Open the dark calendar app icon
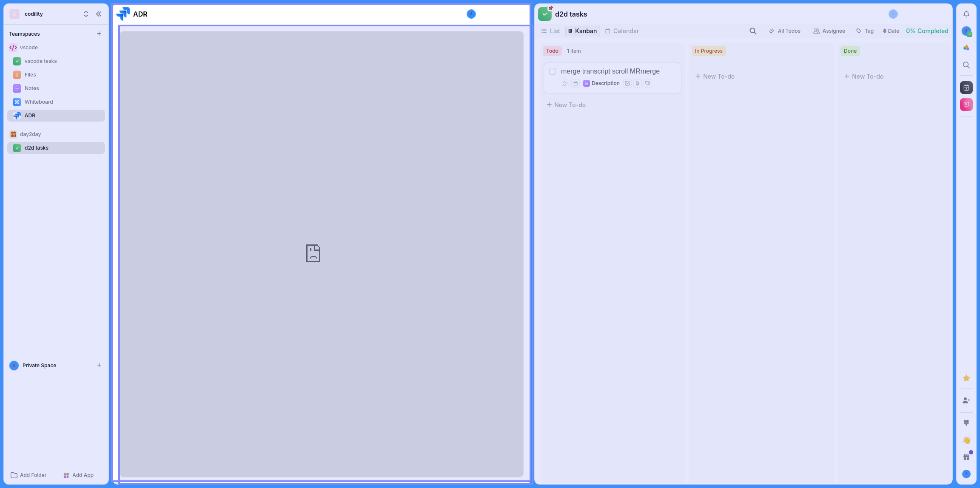This screenshot has height=488, width=980. (x=966, y=88)
